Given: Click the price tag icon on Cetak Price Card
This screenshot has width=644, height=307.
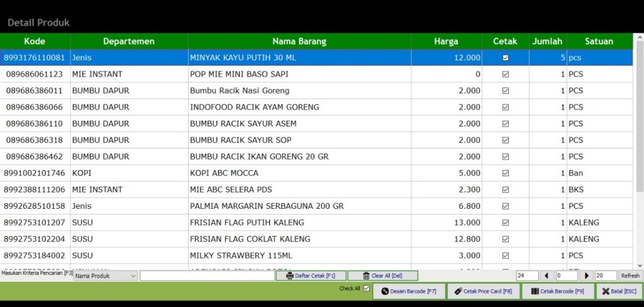Looking at the screenshot, I should pos(458,291).
